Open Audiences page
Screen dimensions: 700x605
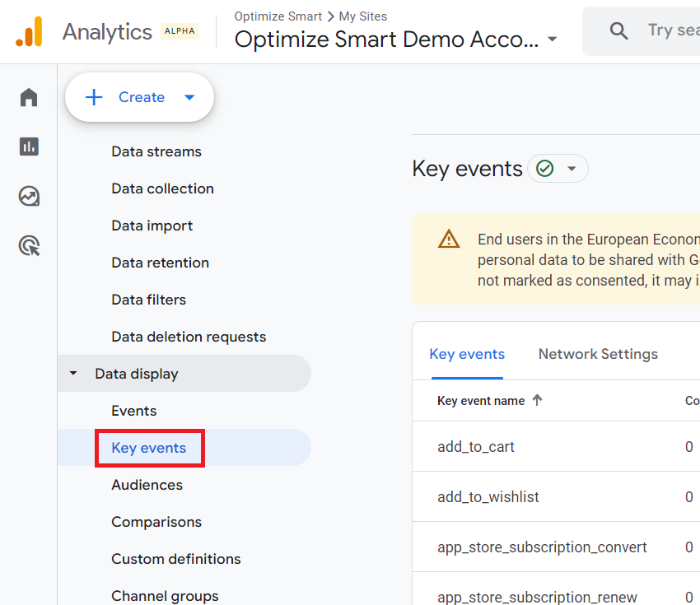click(147, 485)
